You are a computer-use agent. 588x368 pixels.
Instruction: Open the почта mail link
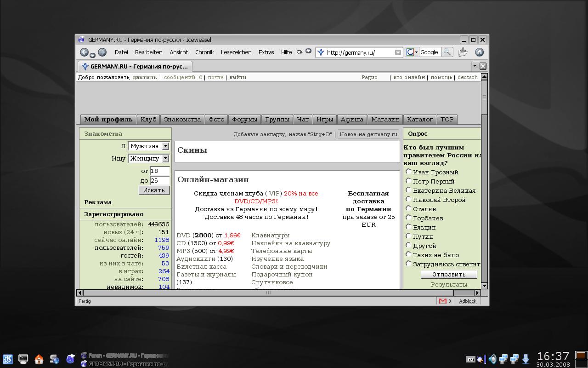click(x=215, y=77)
